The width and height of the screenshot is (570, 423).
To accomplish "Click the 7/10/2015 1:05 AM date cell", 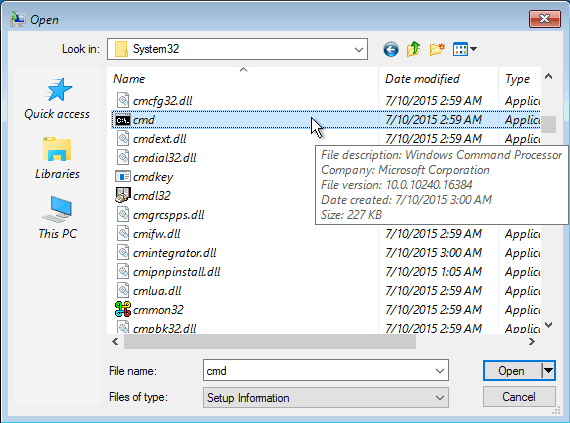I will pos(433,272).
